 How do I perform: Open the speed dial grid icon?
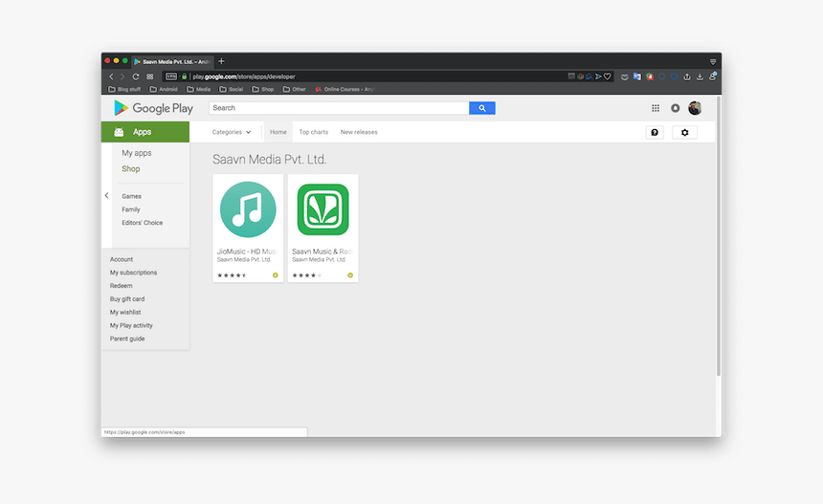coord(150,77)
